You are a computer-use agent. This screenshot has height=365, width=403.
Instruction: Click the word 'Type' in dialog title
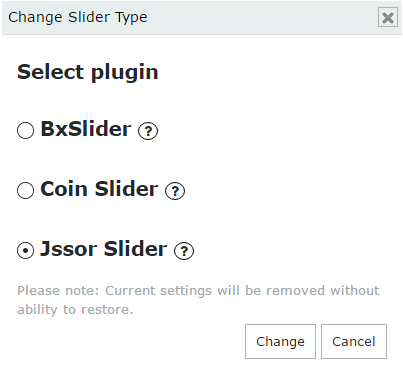pos(131,18)
